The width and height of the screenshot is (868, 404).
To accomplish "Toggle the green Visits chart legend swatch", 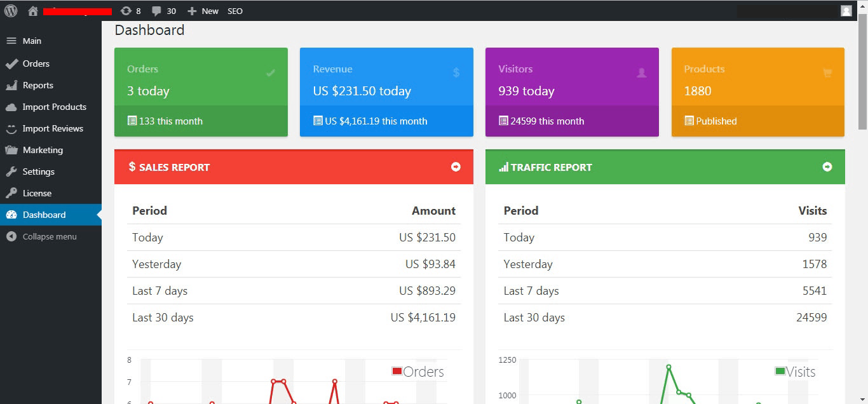I will point(780,371).
